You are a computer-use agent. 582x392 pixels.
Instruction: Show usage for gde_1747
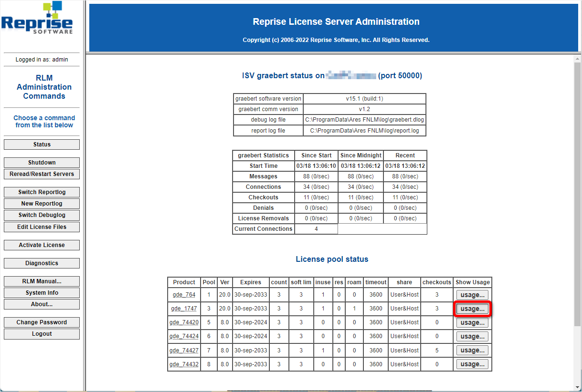pyautogui.click(x=472, y=309)
